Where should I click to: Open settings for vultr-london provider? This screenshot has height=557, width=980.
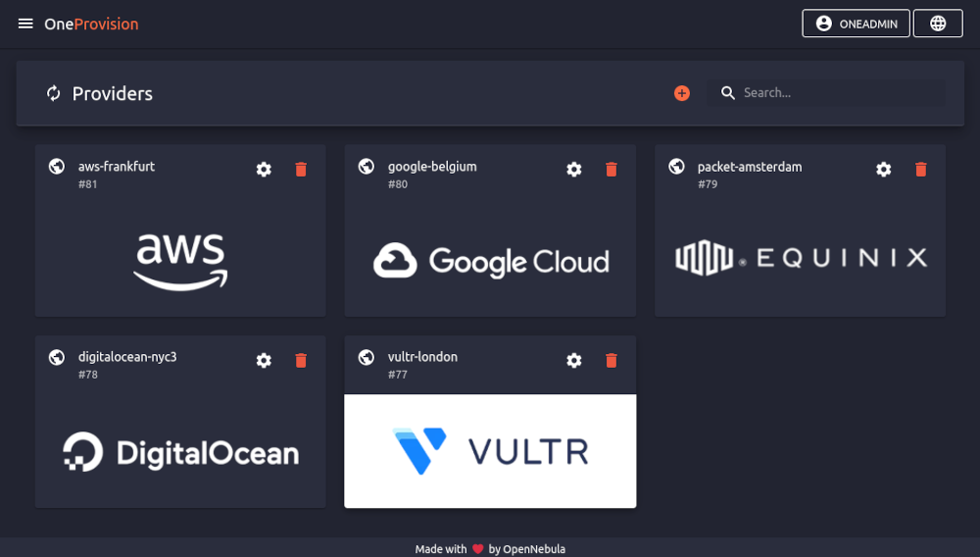[x=573, y=360]
